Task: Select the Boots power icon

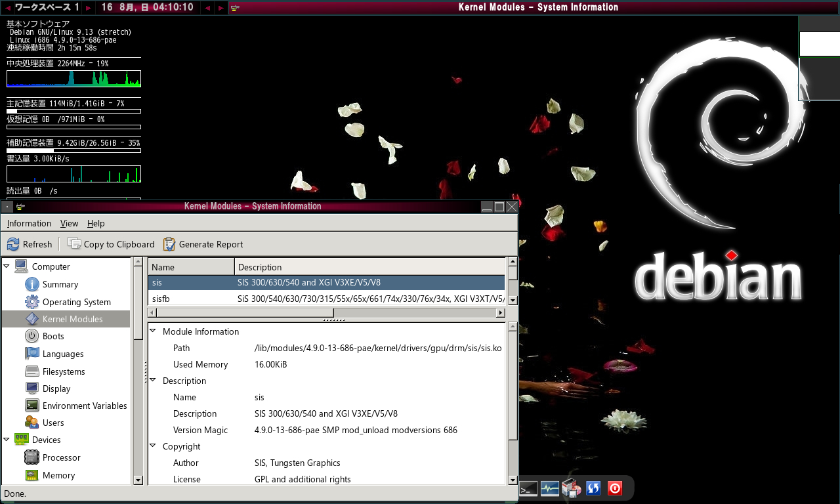Action: pyautogui.click(x=32, y=336)
